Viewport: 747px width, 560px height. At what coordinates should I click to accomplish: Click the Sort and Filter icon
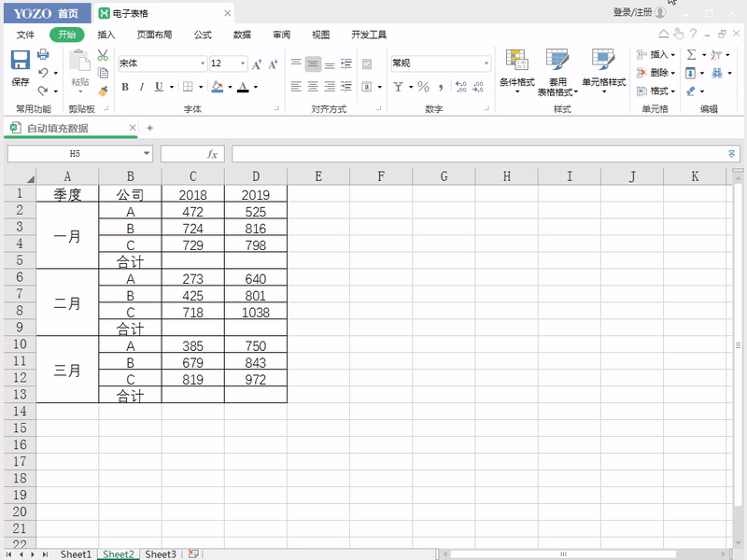[x=716, y=55]
